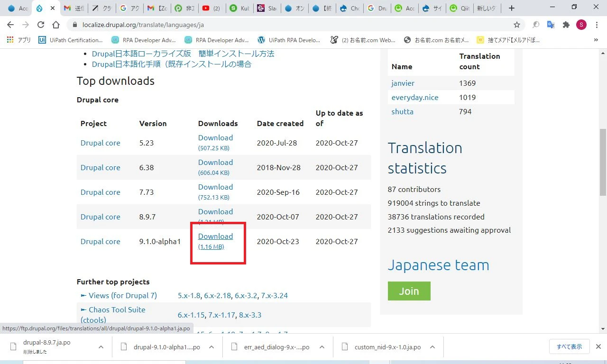The image size is (607, 364).
Task: Switch to the 新しいタブ tab
Action: pos(487,8)
